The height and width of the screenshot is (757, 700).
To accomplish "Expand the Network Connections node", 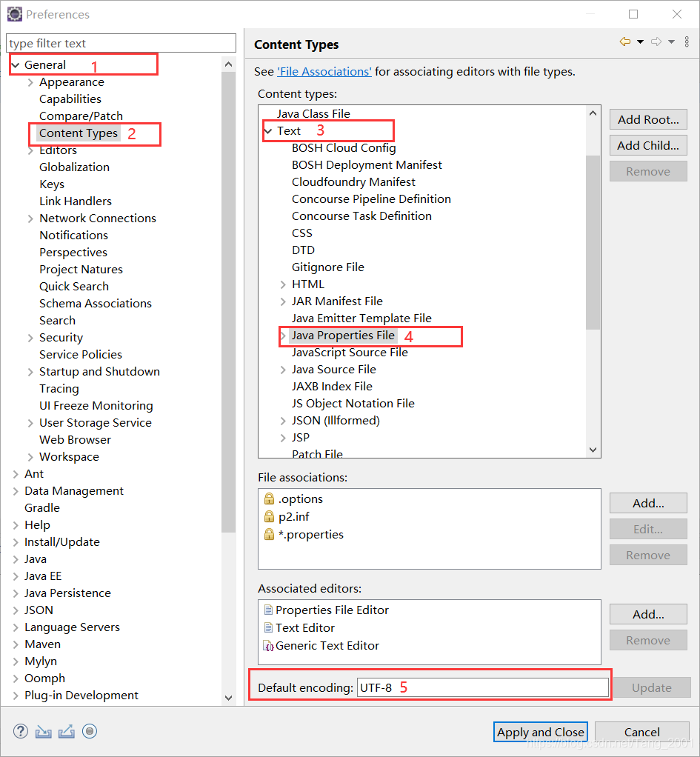I will coord(30,219).
